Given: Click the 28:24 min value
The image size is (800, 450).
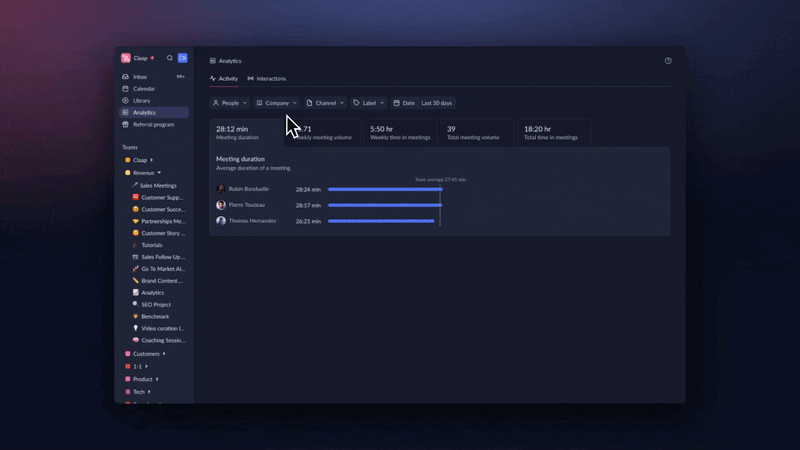Looking at the screenshot, I should (308, 190).
